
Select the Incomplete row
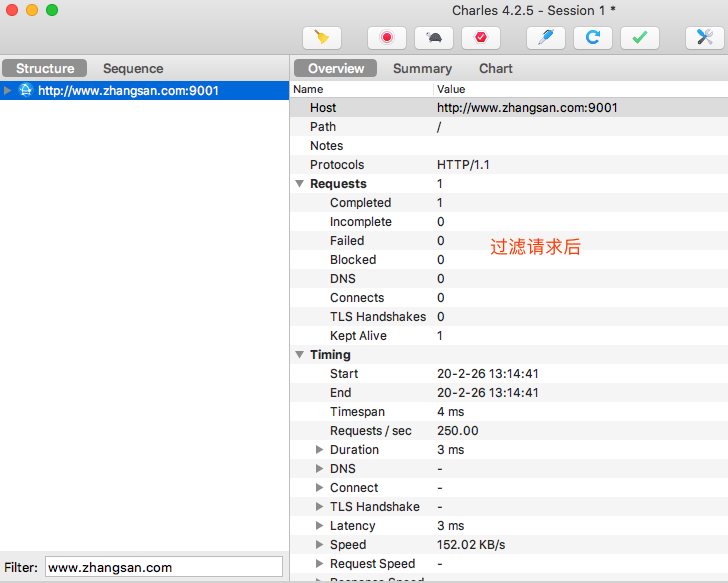[509, 222]
